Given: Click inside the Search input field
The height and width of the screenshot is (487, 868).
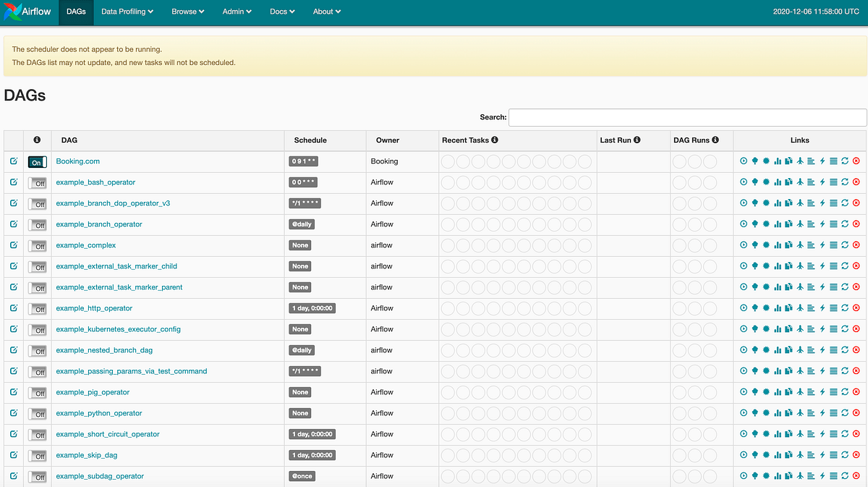Looking at the screenshot, I should pos(687,117).
